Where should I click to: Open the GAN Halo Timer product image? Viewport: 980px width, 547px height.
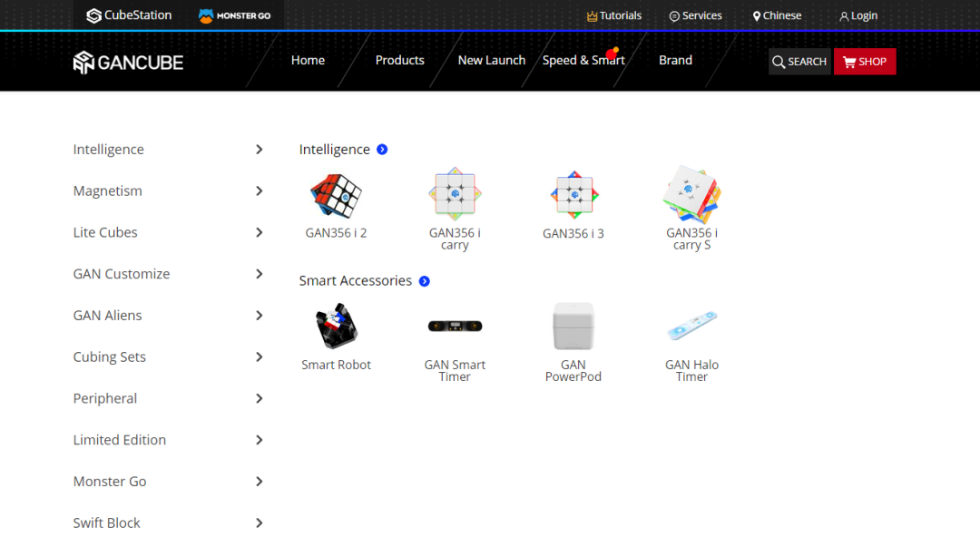pos(691,325)
